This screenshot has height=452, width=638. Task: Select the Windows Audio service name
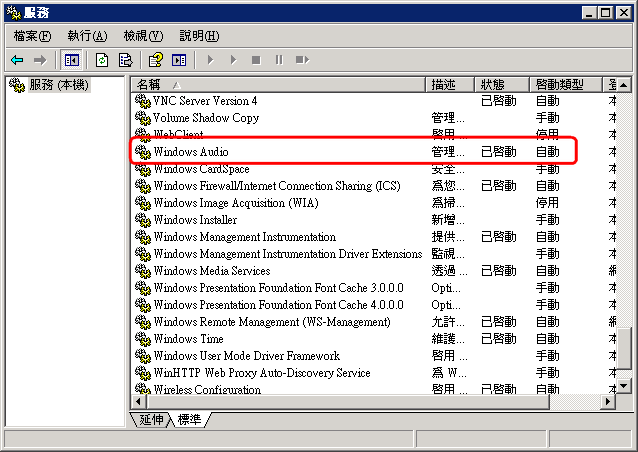(191, 152)
